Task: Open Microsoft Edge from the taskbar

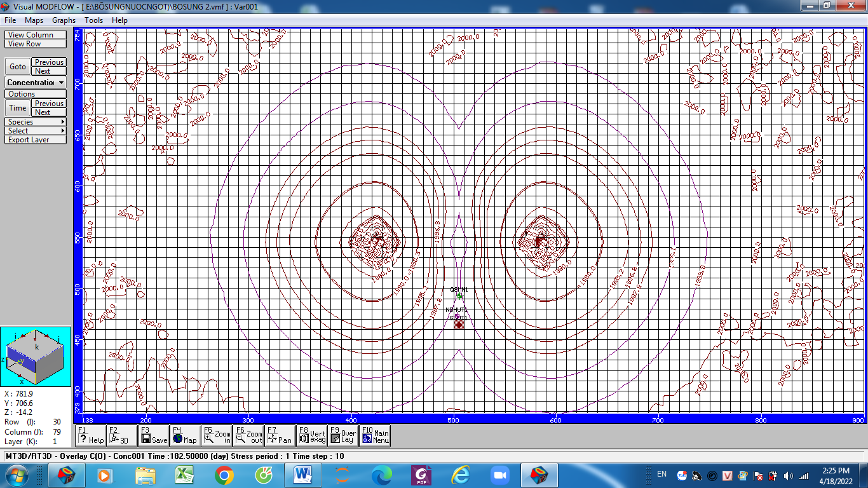Action: pos(381,475)
